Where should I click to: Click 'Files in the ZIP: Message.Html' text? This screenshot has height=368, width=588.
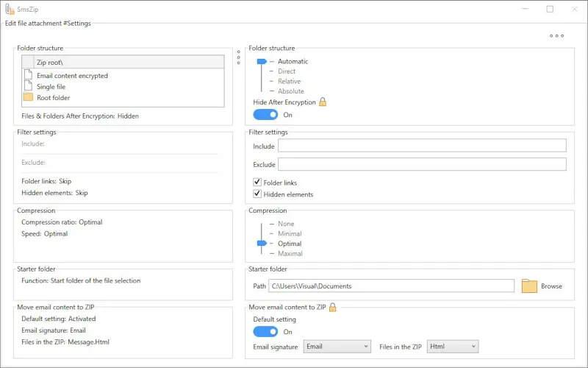coord(65,342)
